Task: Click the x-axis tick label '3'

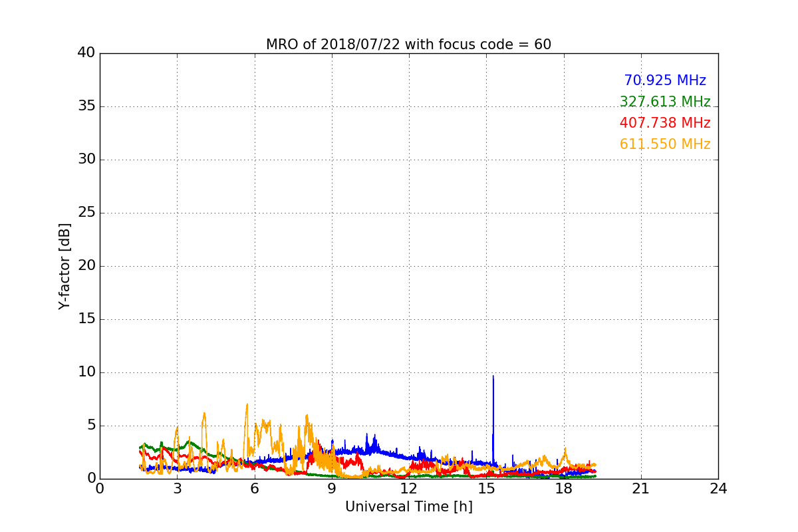Action: click(x=177, y=489)
